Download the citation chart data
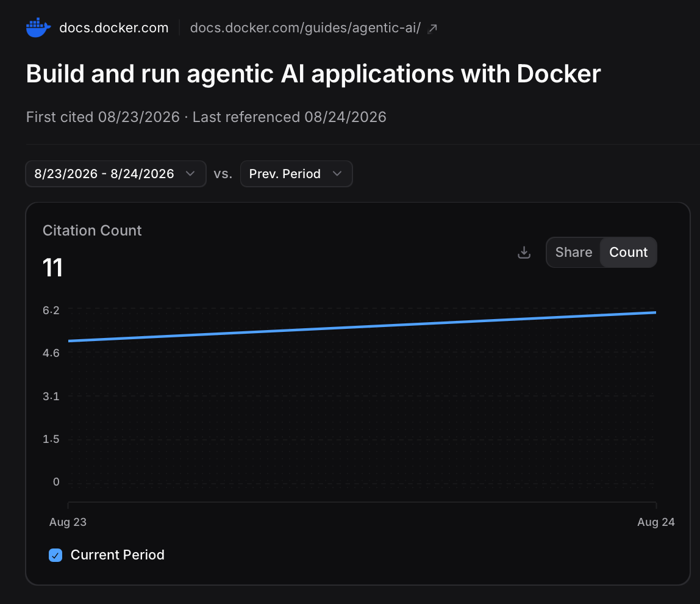This screenshot has height=604, width=700. pos(524,253)
